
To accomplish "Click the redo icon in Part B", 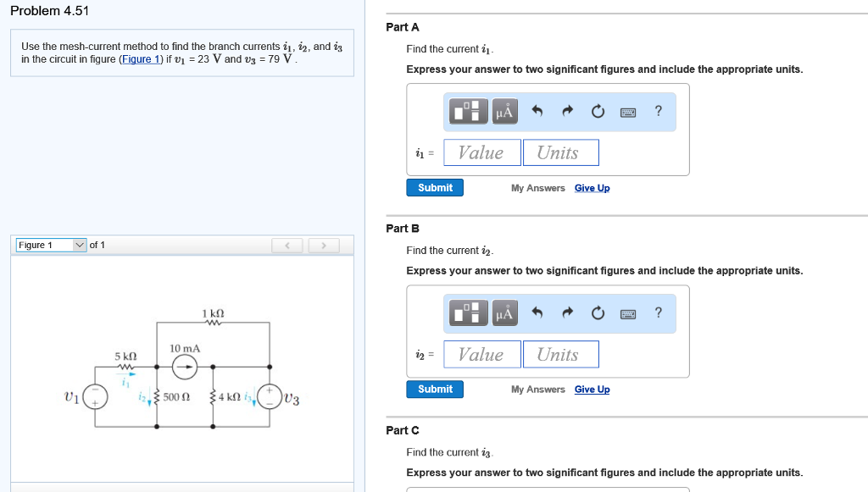I will point(566,312).
